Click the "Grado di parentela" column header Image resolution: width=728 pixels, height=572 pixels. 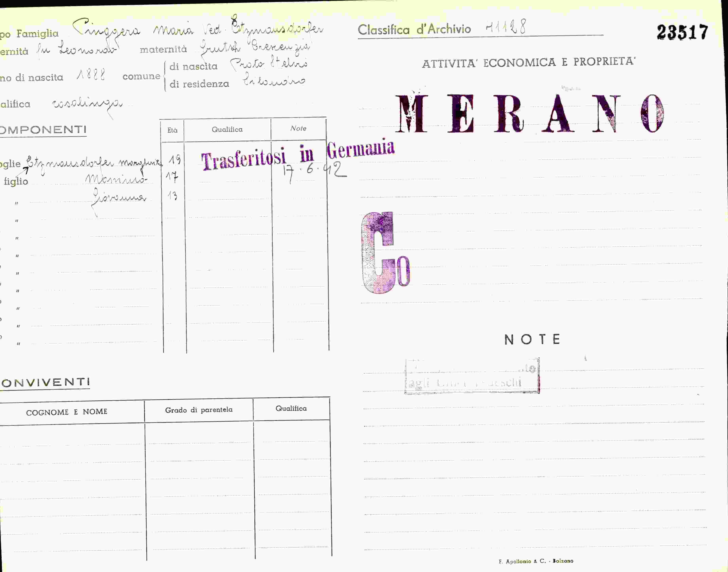pyautogui.click(x=199, y=410)
